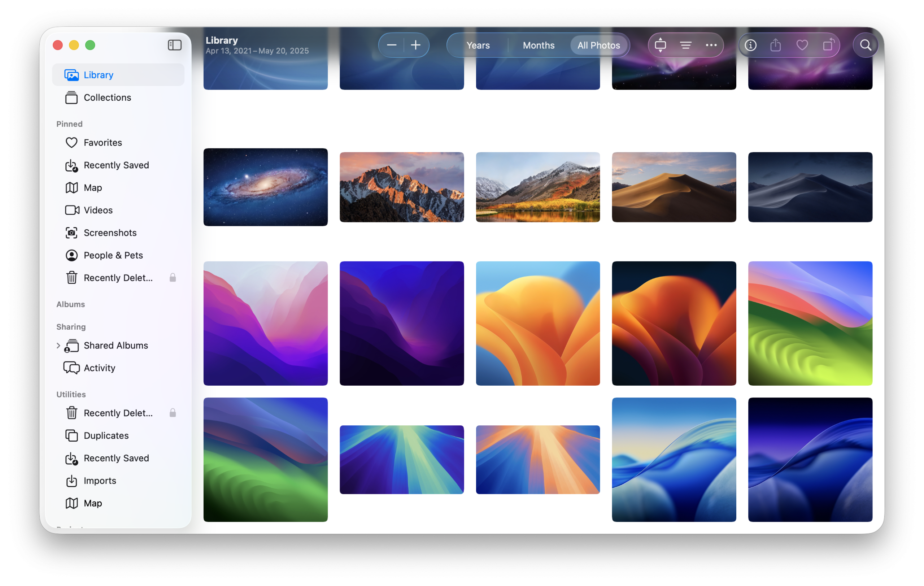
Task: Click the Rotate icon in toolbar
Action: click(828, 45)
